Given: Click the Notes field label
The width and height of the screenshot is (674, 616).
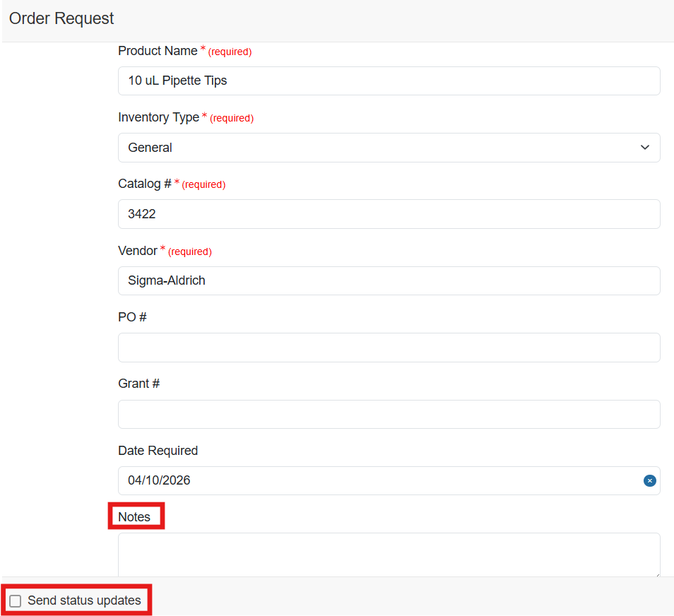Looking at the screenshot, I should click(134, 517).
